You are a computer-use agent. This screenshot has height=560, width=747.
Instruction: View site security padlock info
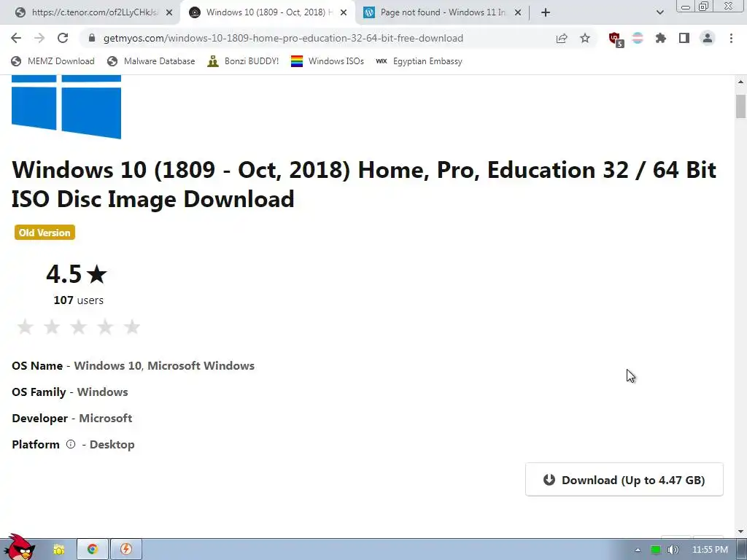[92, 38]
